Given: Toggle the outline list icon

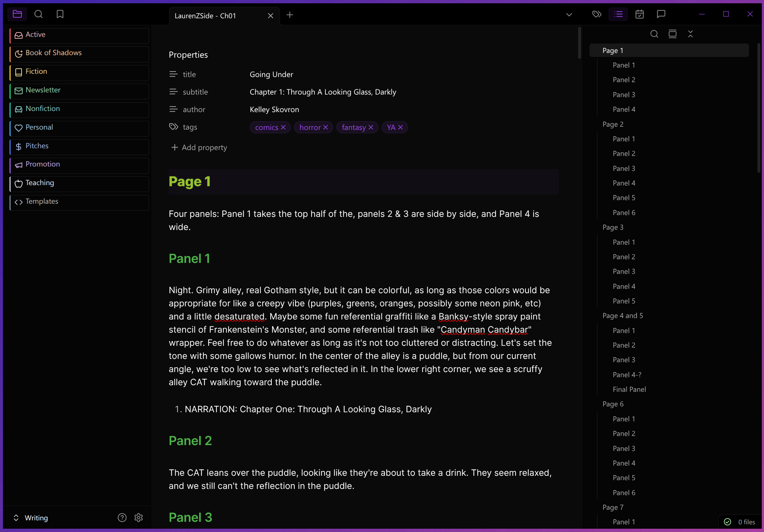Looking at the screenshot, I should [618, 14].
